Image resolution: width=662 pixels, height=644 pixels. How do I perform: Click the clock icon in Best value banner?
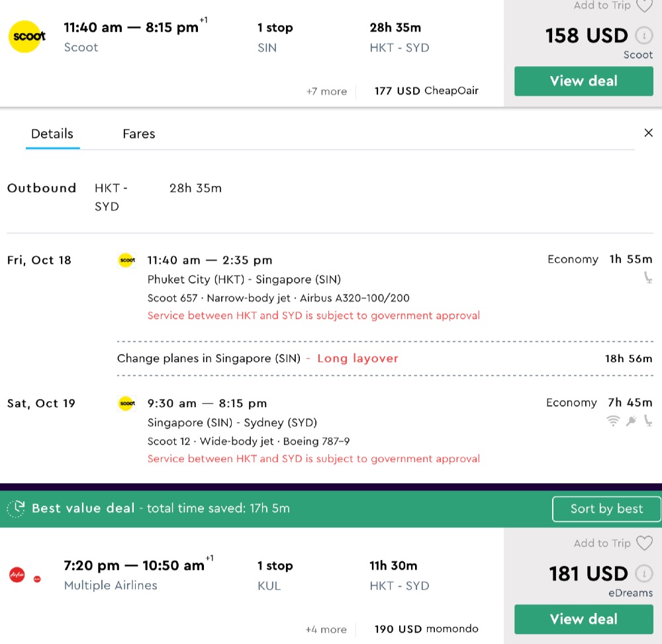pos(15,509)
